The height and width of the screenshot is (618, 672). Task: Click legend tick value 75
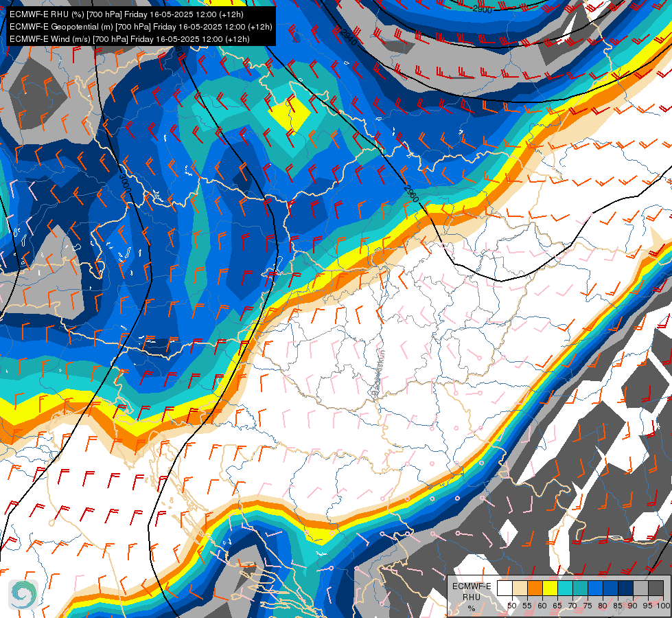click(588, 606)
